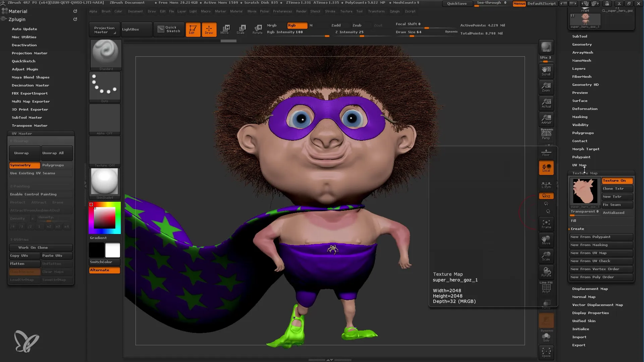The height and width of the screenshot is (362, 644).
Task: Expand the Normal Map section
Action: coord(583,297)
